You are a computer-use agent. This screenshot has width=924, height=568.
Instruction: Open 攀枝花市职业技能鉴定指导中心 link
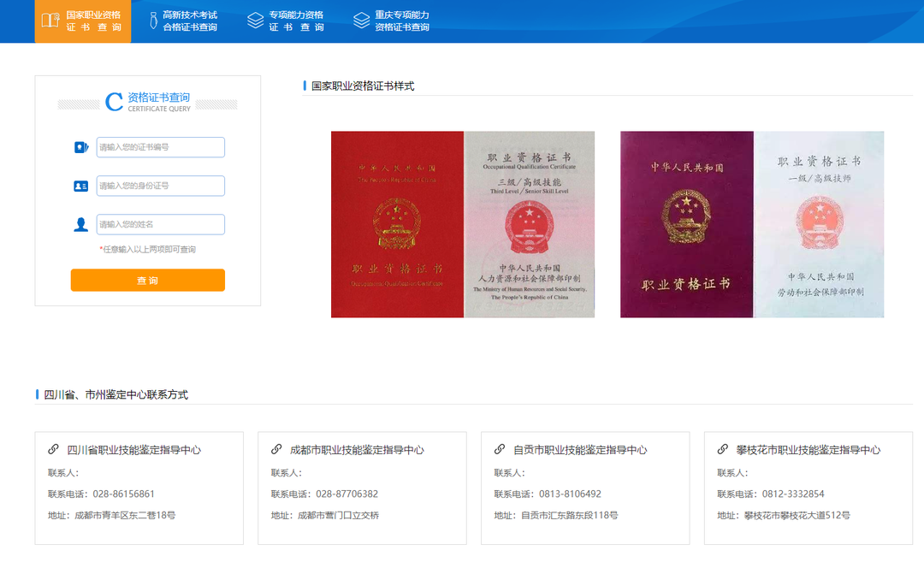(x=808, y=450)
